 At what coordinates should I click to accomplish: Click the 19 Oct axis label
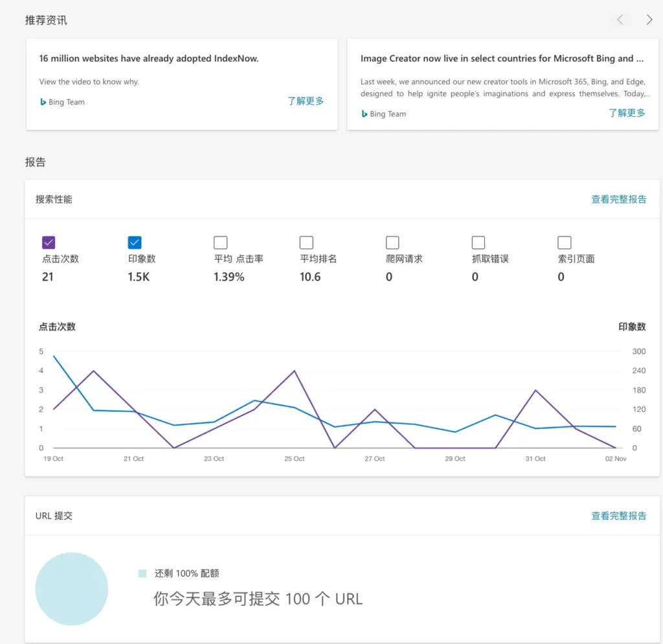(53, 459)
